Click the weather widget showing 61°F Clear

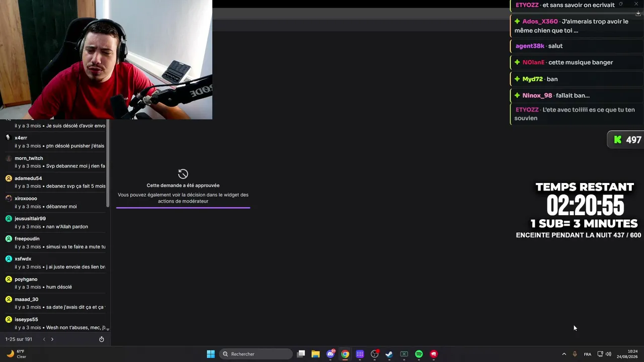coord(16,354)
